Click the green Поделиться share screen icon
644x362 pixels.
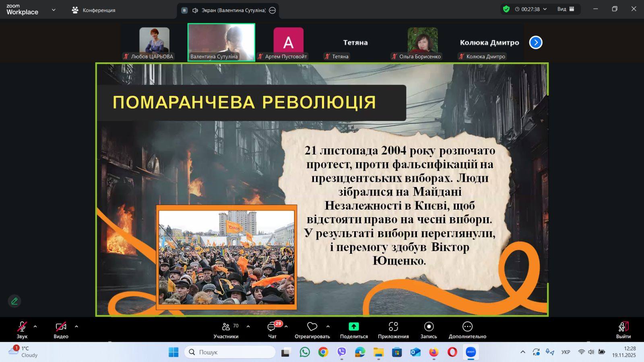[354, 327]
